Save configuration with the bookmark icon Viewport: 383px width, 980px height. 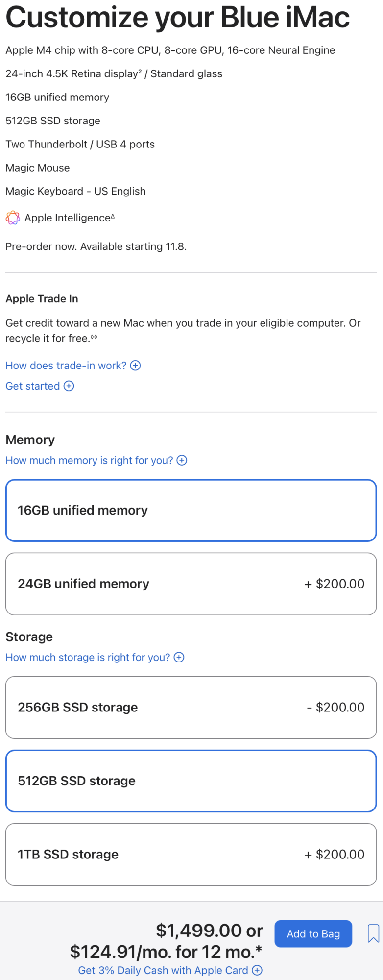pyautogui.click(x=373, y=933)
